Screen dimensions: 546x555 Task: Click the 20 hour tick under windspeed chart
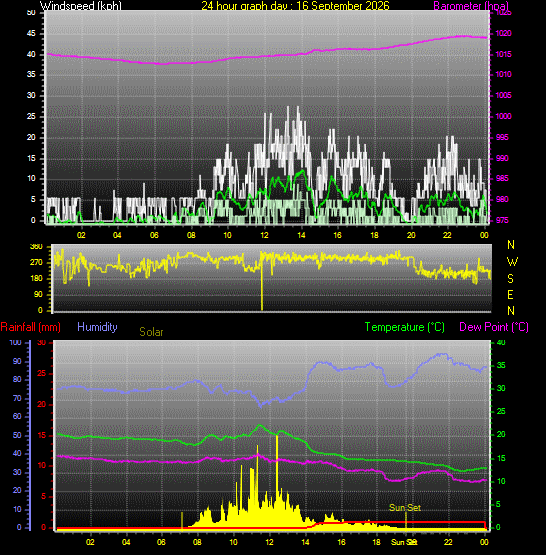pos(411,235)
